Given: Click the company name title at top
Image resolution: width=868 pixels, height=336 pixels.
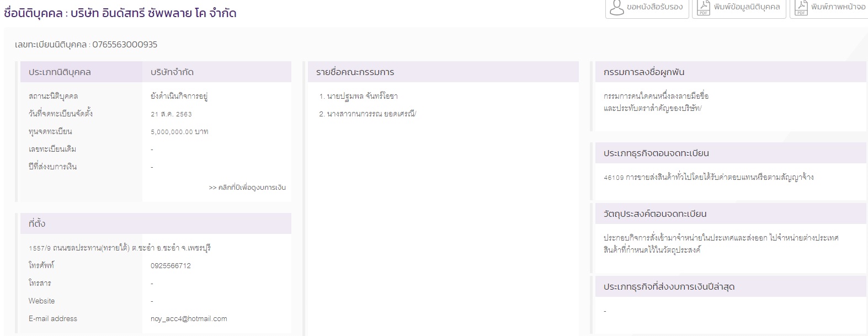Looking at the screenshot, I should (x=120, y=13).
